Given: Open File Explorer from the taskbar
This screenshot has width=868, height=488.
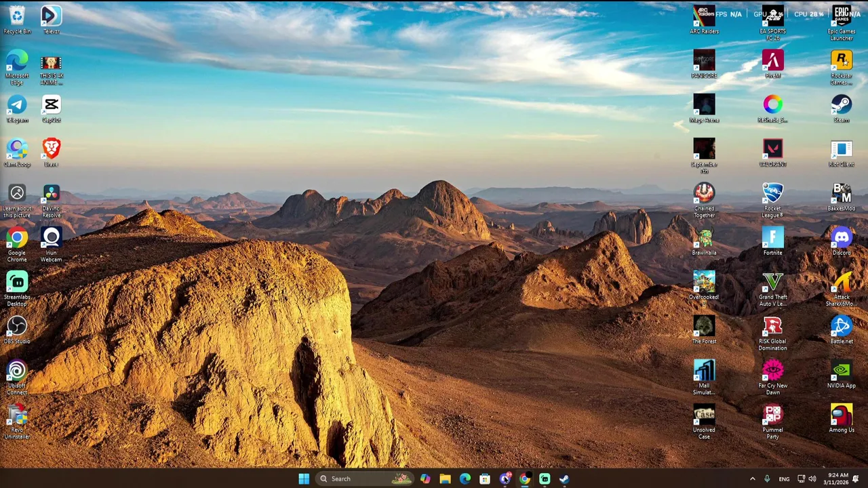Looking at the screenshot, I should [445, 479].
